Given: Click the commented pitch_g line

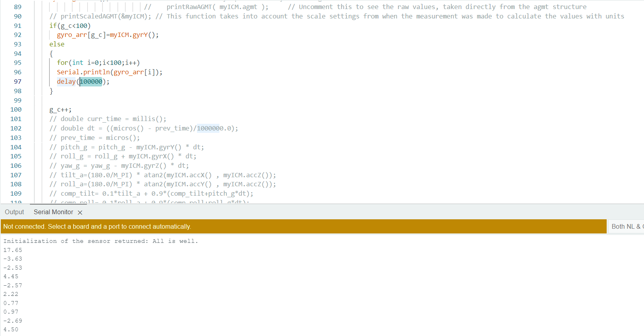Looking at the screenshot, I should pyautogui.click(x=127, y=147).
